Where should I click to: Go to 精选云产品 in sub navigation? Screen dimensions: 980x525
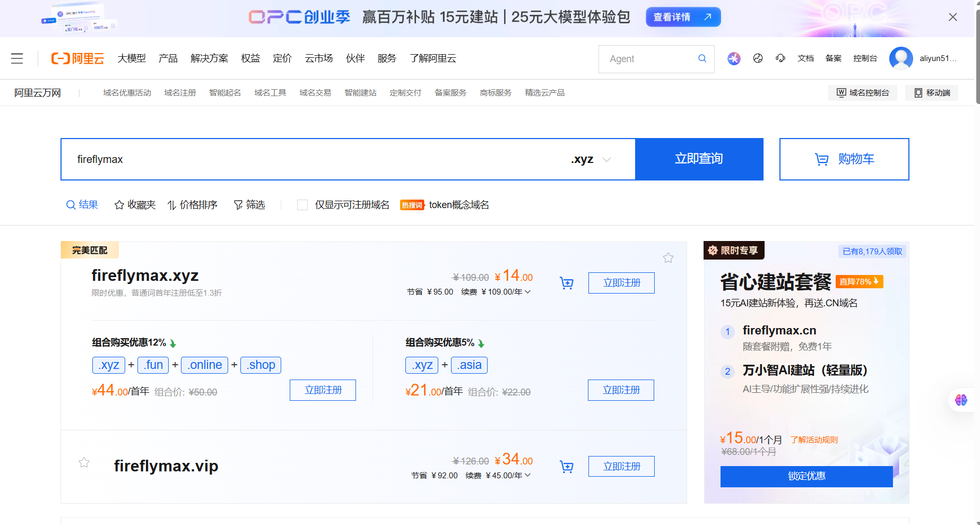545,93
